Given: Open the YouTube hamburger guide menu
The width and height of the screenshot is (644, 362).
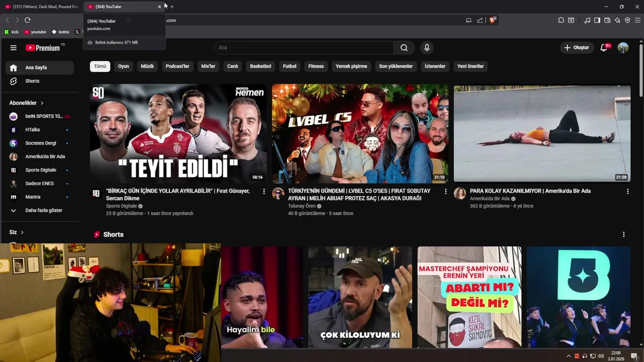Looking at the screenshot, I should (x=14, y=48).
